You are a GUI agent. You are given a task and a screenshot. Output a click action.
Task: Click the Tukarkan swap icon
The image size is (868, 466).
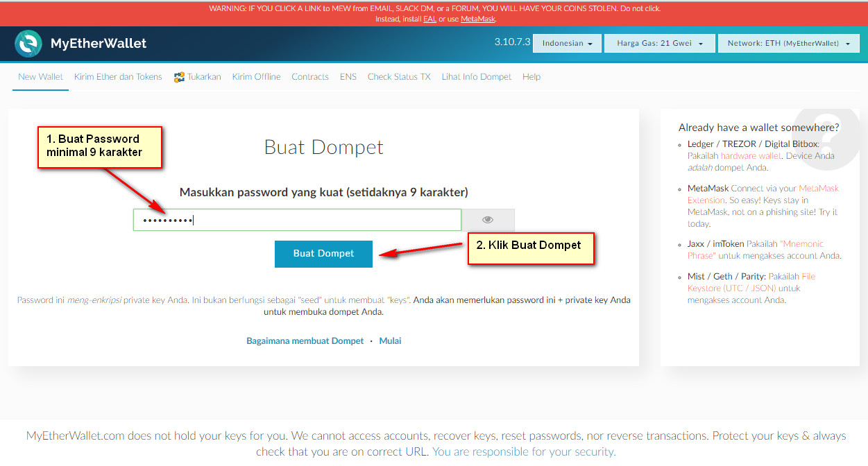click(x=179, y=77)
